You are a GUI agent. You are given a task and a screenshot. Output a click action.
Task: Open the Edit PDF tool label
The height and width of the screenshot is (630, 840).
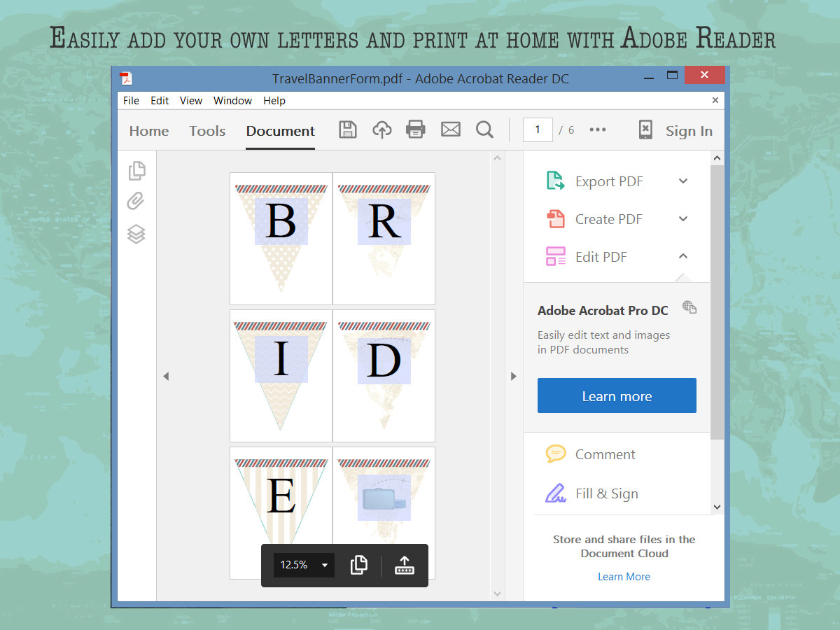coord(601,257)
